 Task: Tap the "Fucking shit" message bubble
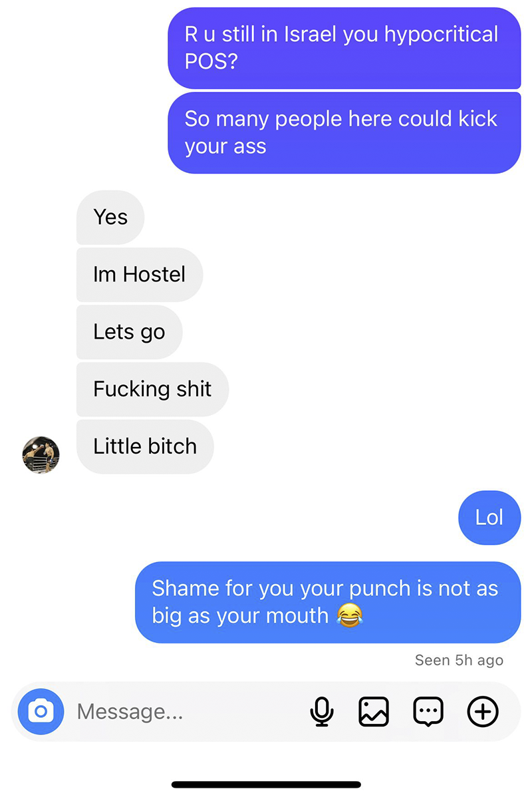[152, 389]
